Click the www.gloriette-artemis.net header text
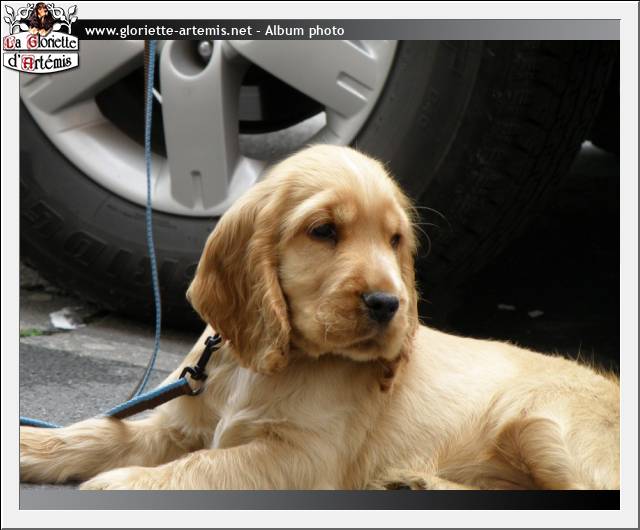Viewport: 640px width, 530px height. pyautogui.click(x=168, y=31)
